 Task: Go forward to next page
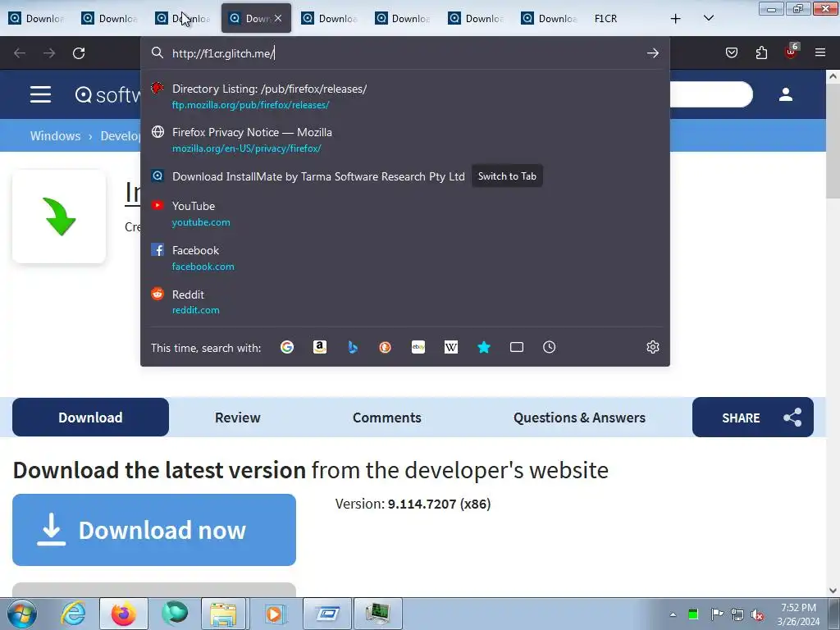[49, 53]
